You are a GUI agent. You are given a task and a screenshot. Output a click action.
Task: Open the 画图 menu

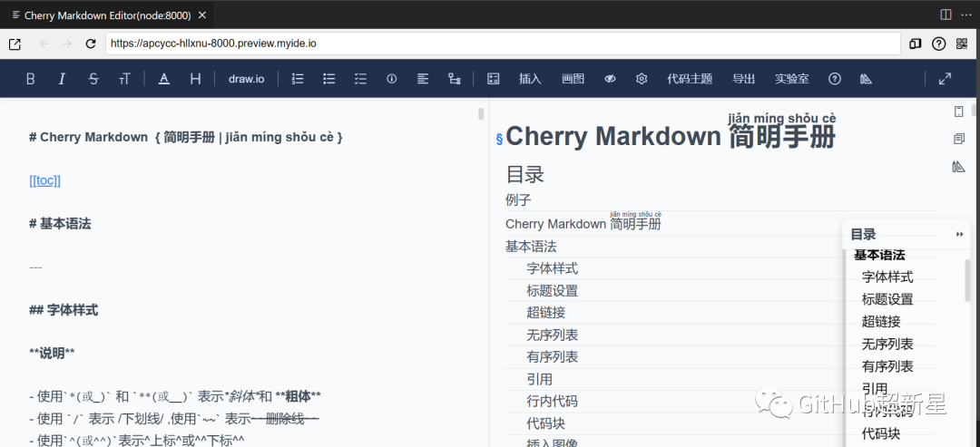573,79
